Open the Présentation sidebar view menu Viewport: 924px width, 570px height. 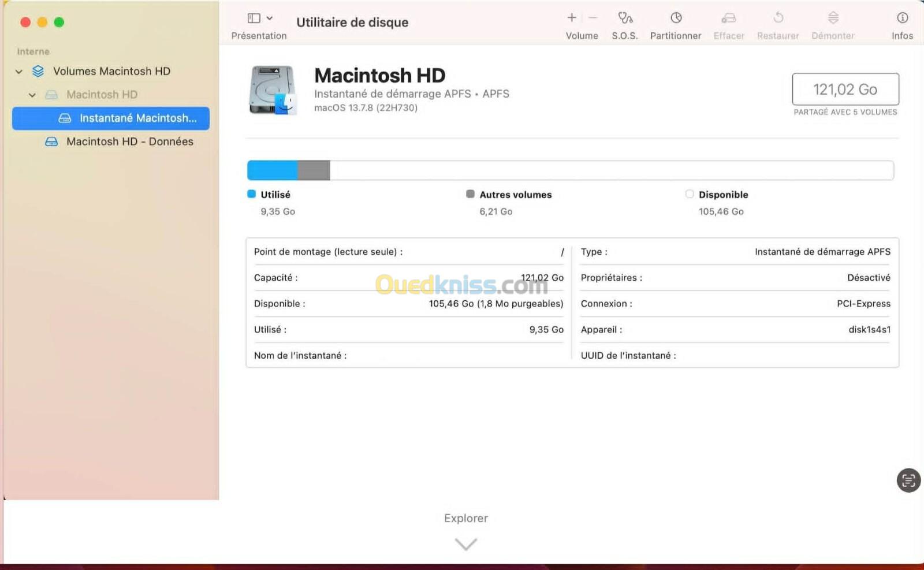click(x=260, y=18)
